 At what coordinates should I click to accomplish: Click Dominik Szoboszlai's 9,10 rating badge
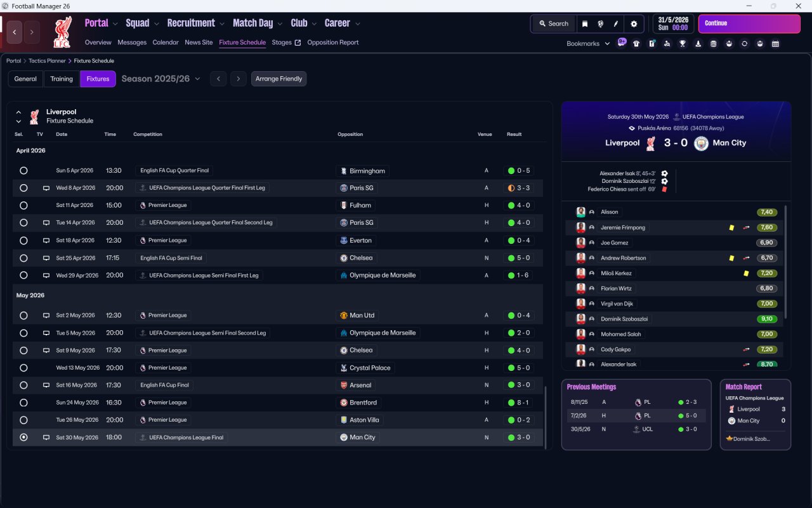coord(767,319)
